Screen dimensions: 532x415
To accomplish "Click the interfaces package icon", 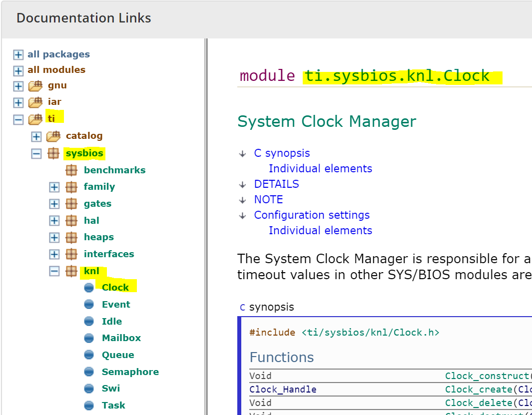I will [71, 254].
